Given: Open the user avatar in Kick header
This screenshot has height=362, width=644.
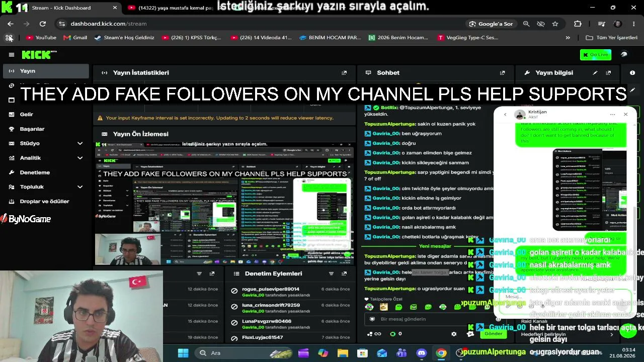Looking at the screenshot, I should point(624,55).
